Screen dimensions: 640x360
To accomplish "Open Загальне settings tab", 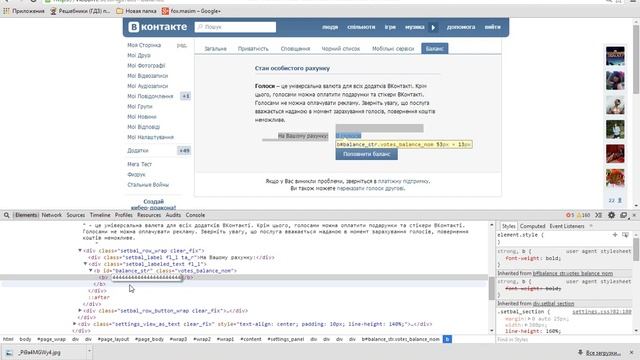I will (216, 49).
